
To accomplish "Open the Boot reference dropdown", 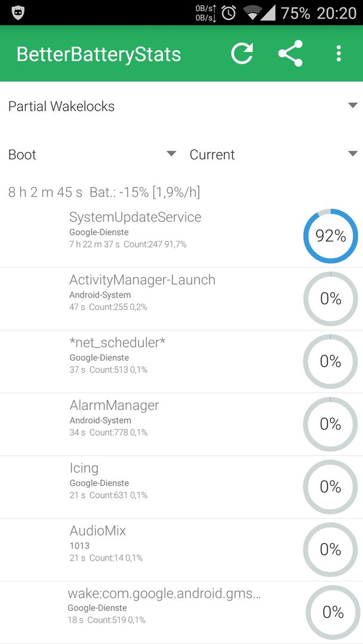I will pos(92,154).
